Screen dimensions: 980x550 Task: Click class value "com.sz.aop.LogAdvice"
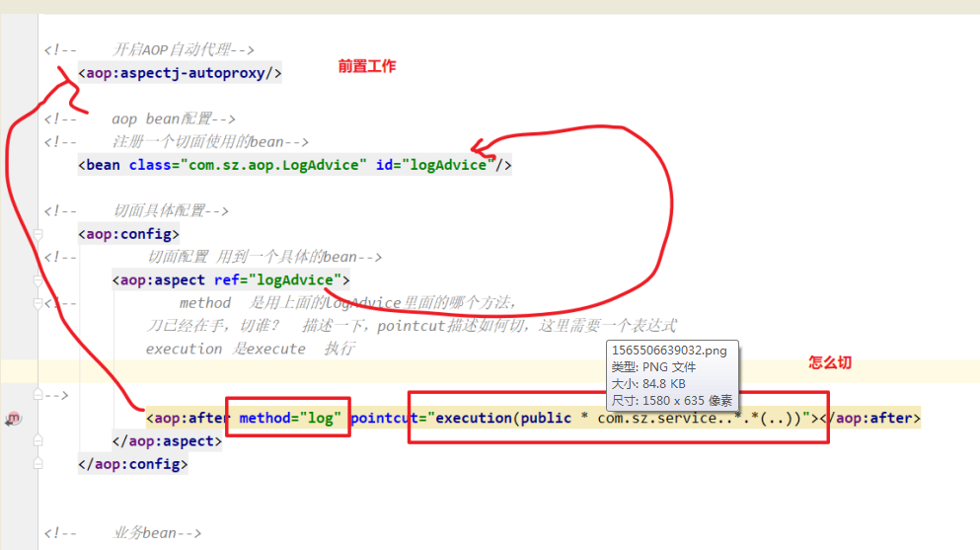click(x=273, y=165)
